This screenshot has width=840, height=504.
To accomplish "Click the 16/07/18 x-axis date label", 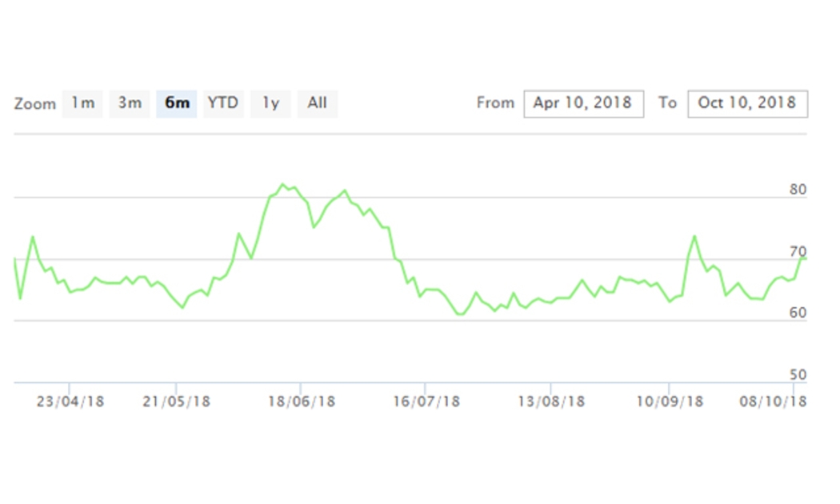I will [x=426, y=402].
